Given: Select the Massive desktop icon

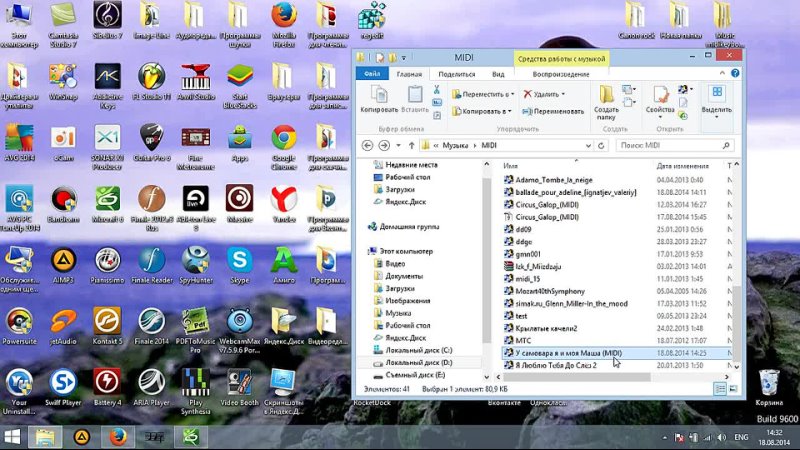Looking at the screenshot, I should coord(240,205).
